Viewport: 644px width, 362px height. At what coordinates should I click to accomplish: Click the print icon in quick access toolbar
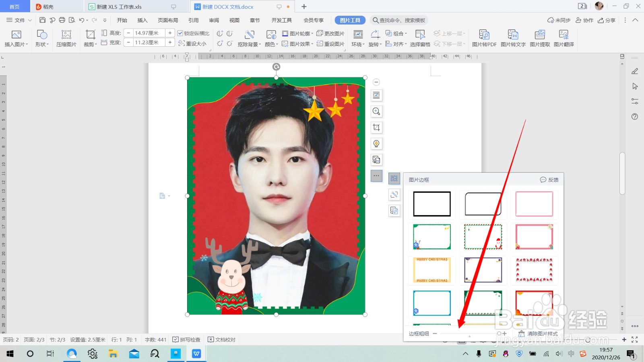coord(62,20)
